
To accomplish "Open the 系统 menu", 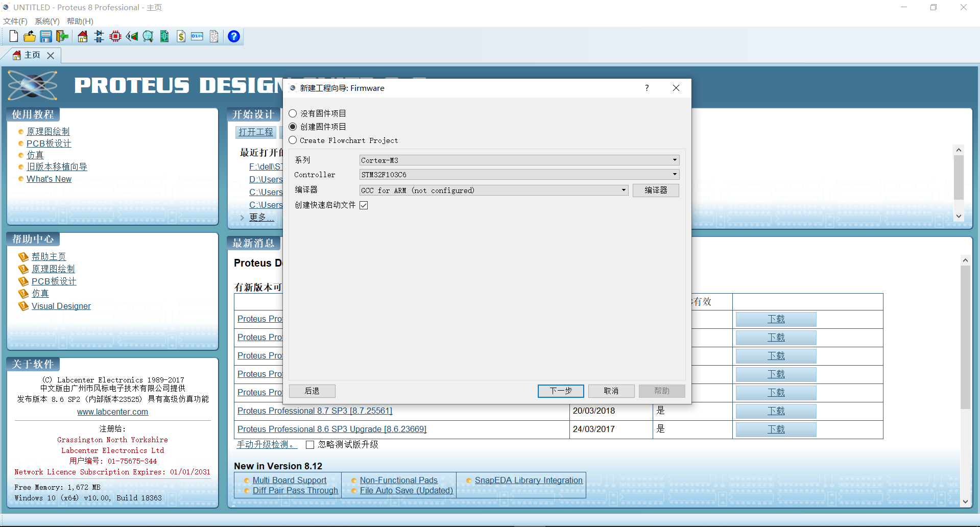I will (46, 21).
